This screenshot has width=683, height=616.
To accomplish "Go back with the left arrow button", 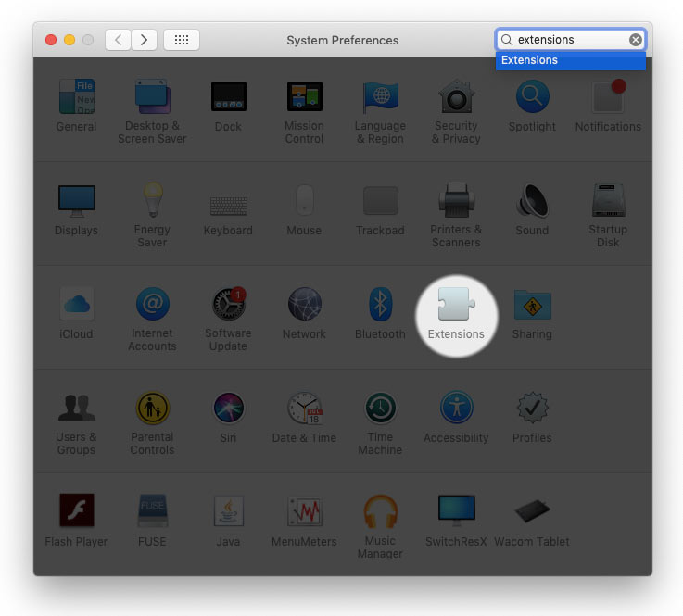I will tap(118, 40).
